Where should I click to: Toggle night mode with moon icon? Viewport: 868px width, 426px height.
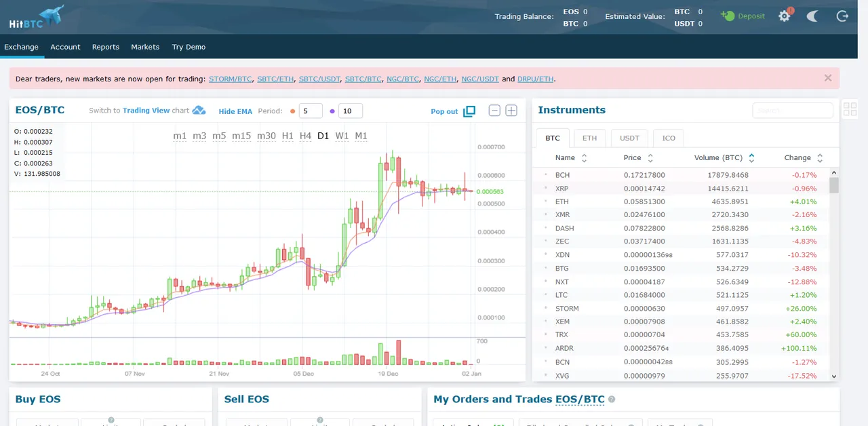point(812,16)
